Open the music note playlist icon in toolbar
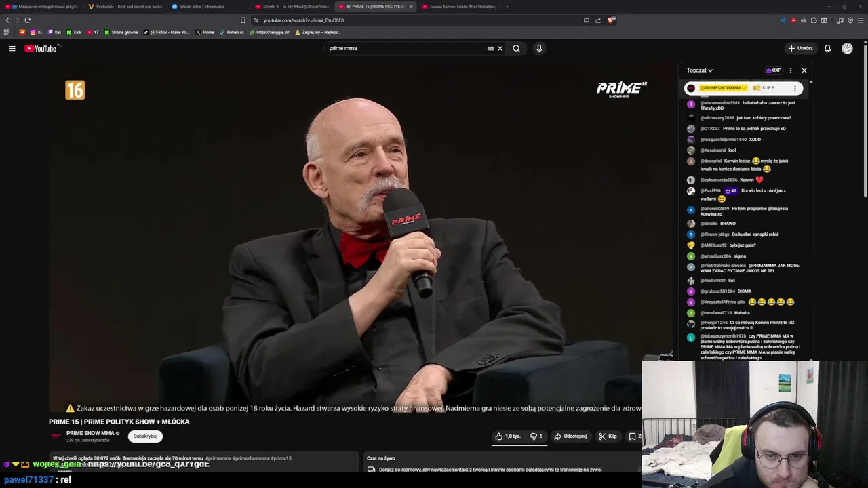This screenshot has width=868, height=488. point(840,20)
